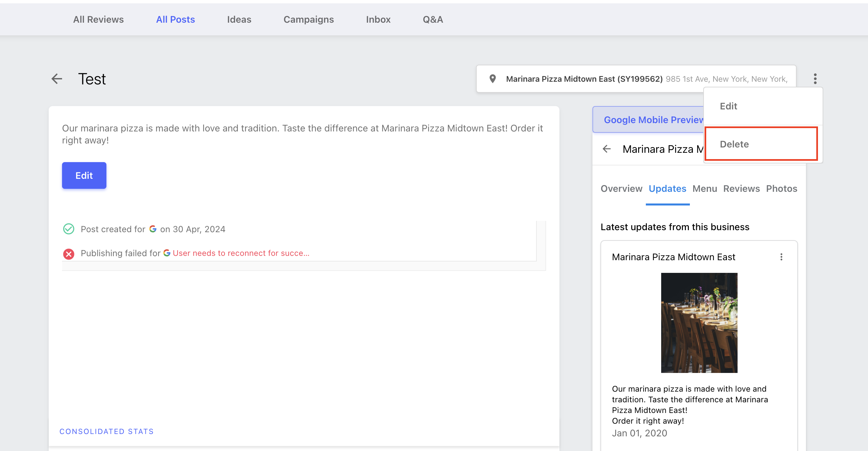Open the Ideas tab
Viewport: 868px width, 451px height.
coord(239,20)
